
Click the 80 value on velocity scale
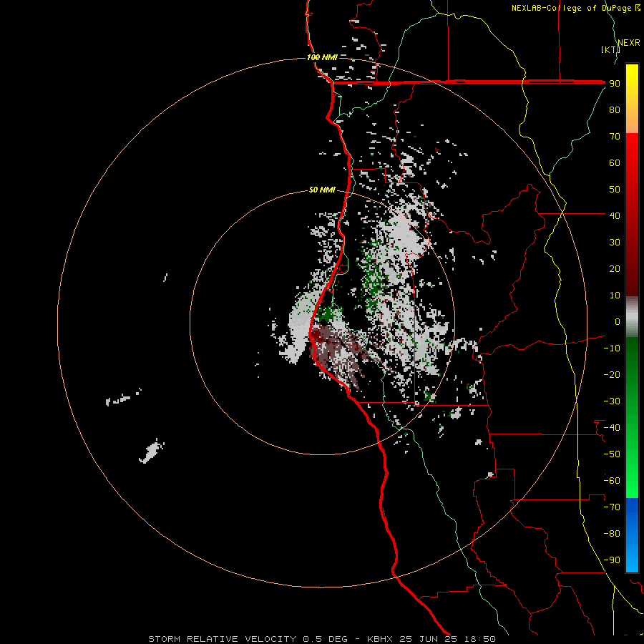(615, 110)
